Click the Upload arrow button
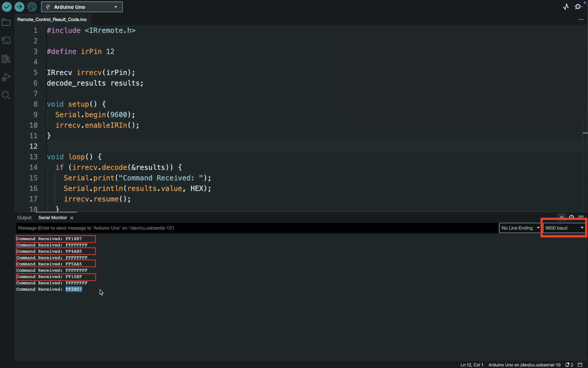The width and height of the screenshot is (588, 368). (19, 7)
